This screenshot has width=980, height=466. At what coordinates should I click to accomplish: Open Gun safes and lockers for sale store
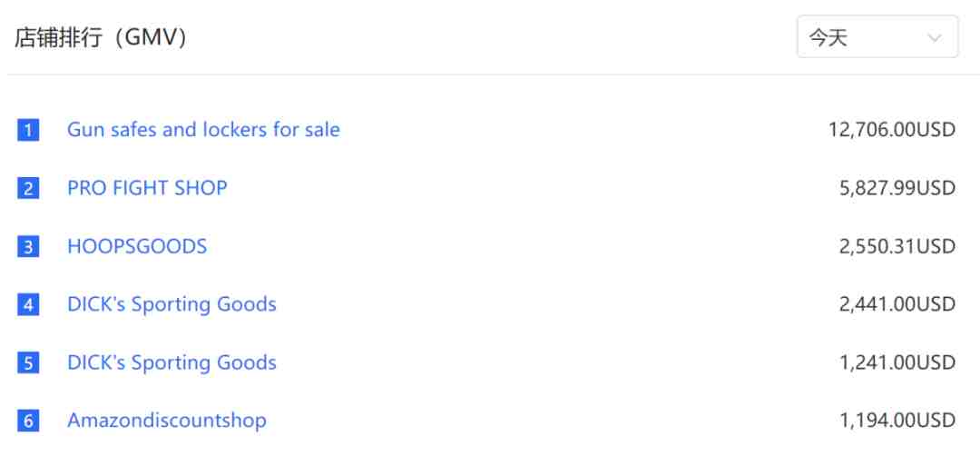[x=204, y=130]
